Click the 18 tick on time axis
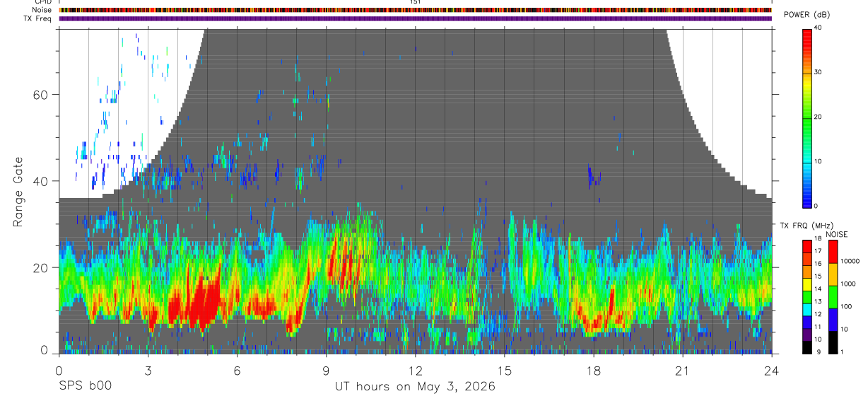Image resolution: width=868 pixels, height=401 pixels. pos(594,370)
